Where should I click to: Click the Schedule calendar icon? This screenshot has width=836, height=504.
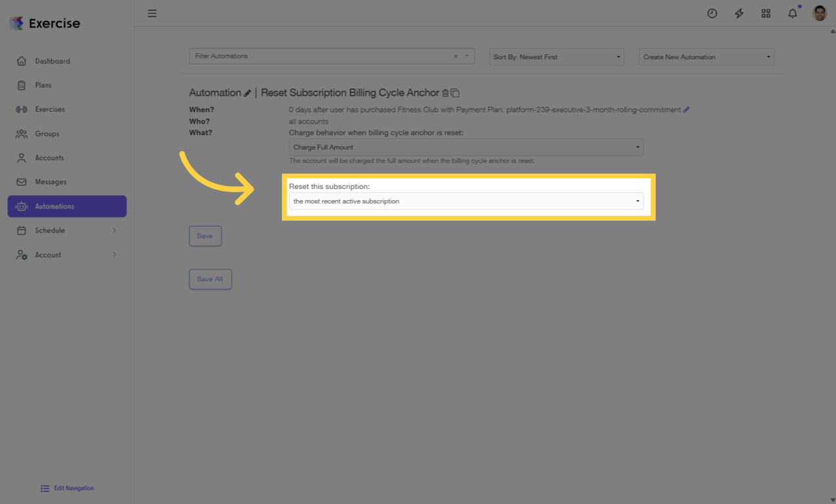(22, 230)
